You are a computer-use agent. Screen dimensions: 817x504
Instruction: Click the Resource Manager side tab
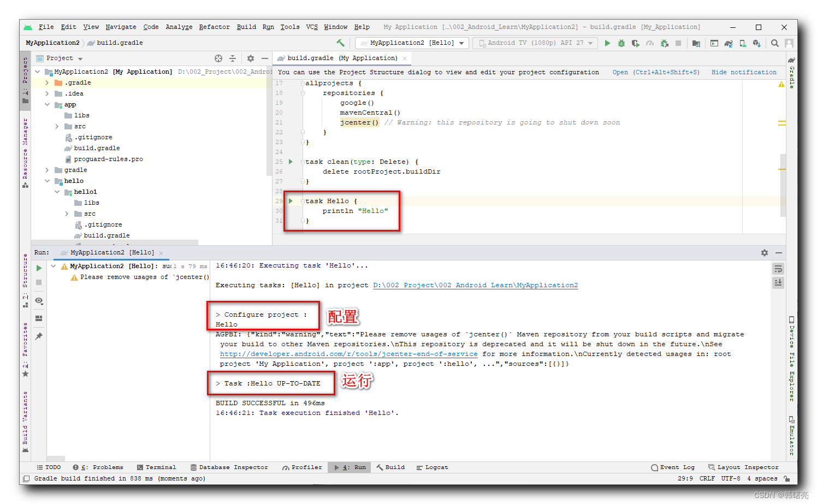[25, 152]
